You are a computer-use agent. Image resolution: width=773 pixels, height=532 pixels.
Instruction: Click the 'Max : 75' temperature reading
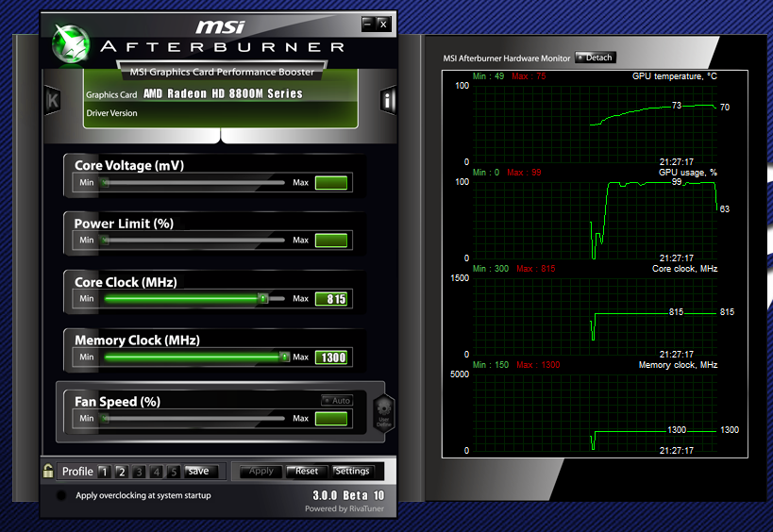click(x=529, y=76)
